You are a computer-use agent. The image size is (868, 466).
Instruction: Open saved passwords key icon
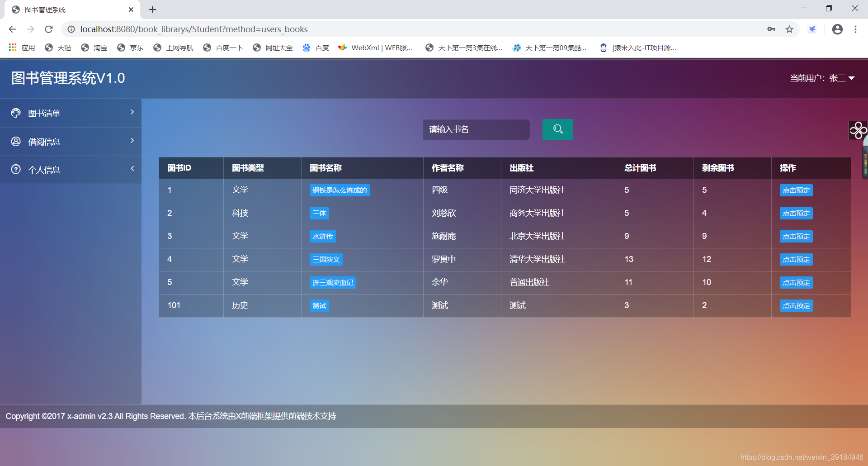[771, 29]
